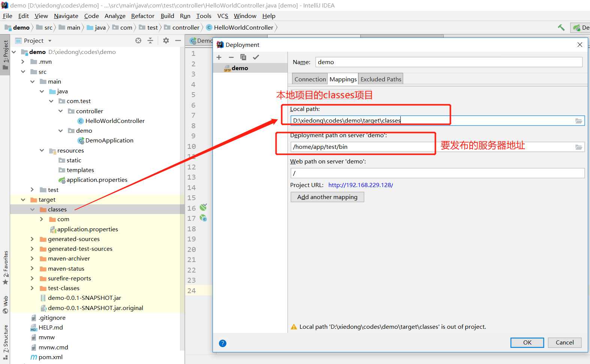Select the .gitignore file
Viewport: 590px width, 364px height.
(52, 318)
